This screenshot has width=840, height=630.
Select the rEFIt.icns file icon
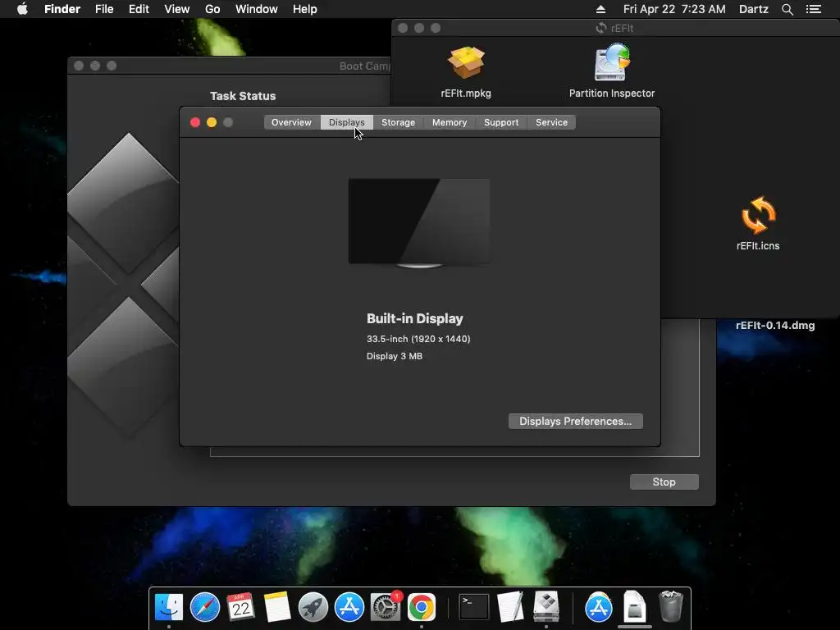tap(758, 216)
